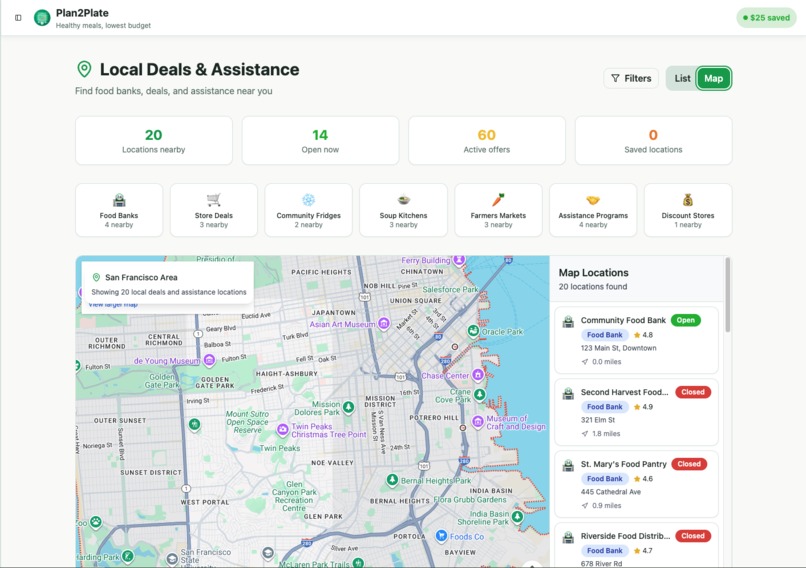The height and width of the screenshot is (568, 806).
Task: Open the Filters button
Action: tap(631, 78)
